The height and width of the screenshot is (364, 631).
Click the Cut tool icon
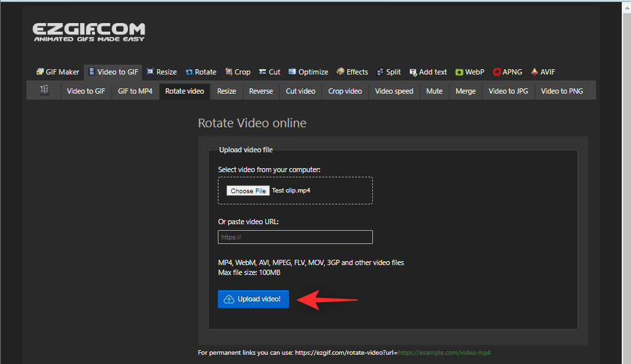263,72
